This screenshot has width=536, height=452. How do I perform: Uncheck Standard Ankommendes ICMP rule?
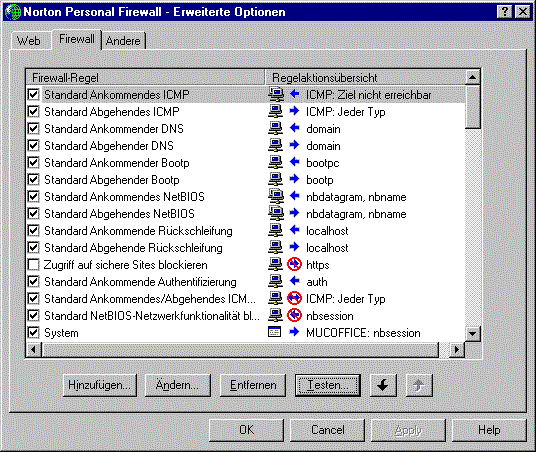[34, 94]
